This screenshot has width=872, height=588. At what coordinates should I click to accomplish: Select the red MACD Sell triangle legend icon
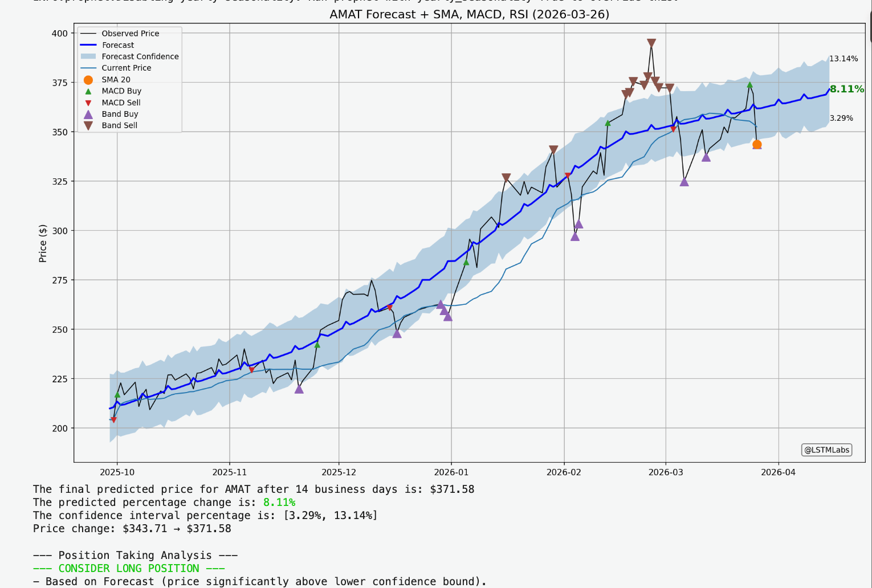(x=88, y=103)
